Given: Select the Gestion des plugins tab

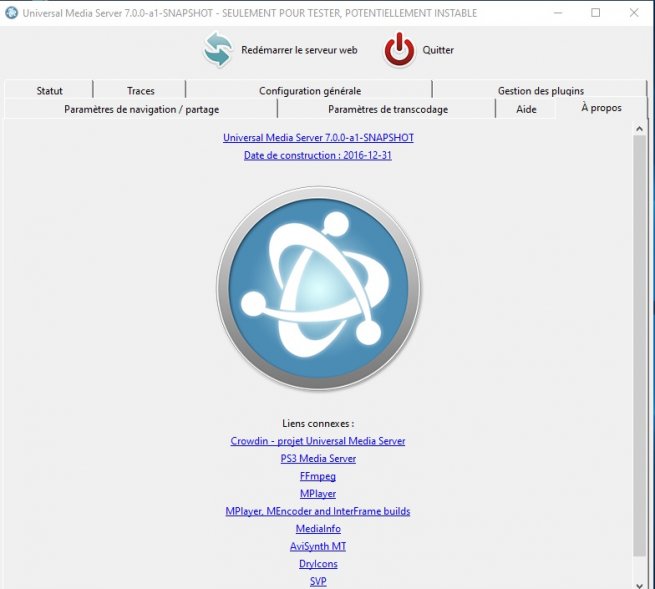Looking at the screenshot, I should point(540,91).
